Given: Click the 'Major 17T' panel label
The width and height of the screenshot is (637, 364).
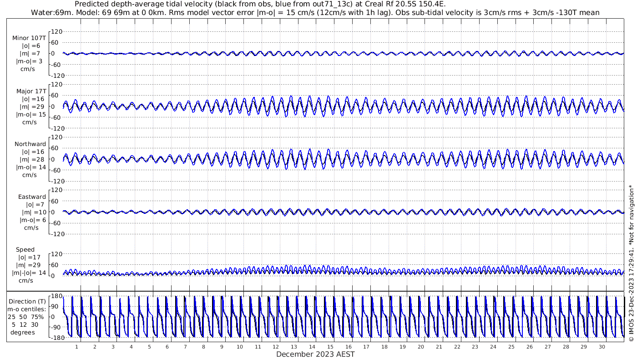Looking at the screenshot, I should click(31, 91).
